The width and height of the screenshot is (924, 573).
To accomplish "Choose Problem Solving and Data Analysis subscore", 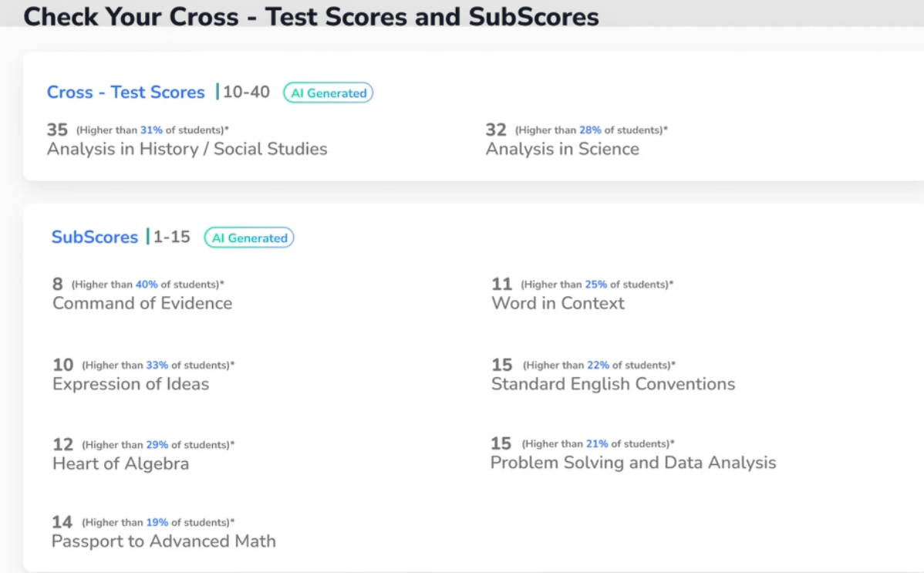I will [x=633, y=462].
